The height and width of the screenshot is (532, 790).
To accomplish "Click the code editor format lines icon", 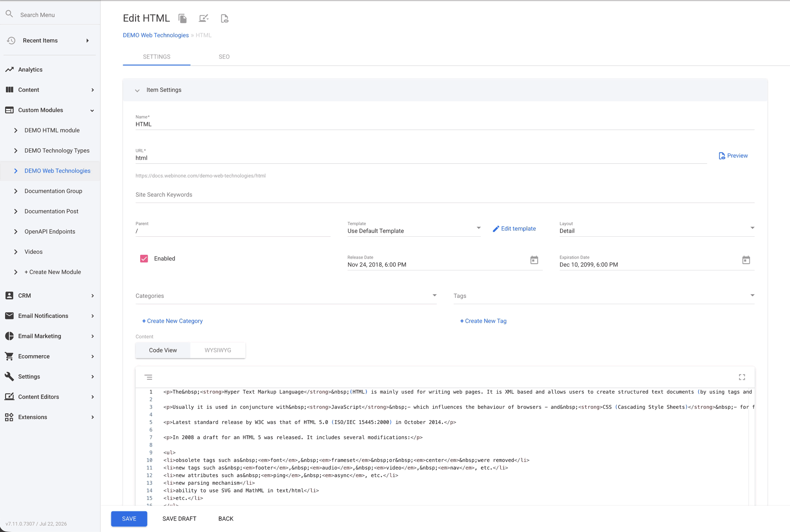I will [x=148, y=377].
